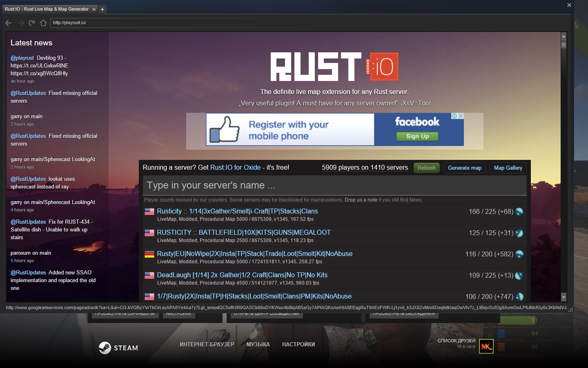Open the СПИСОК ДРУЗЕЙ friends list

(x=457, y=341)
